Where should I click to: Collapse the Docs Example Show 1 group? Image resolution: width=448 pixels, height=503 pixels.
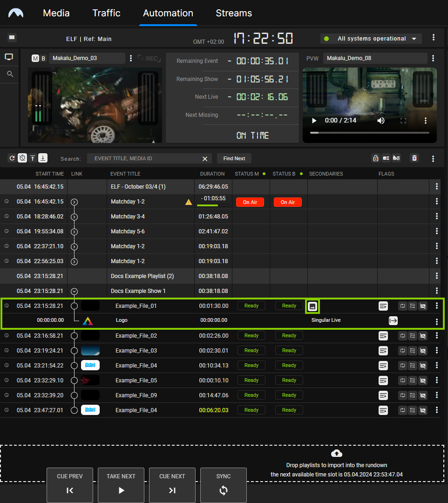click(x=74, y=291)
